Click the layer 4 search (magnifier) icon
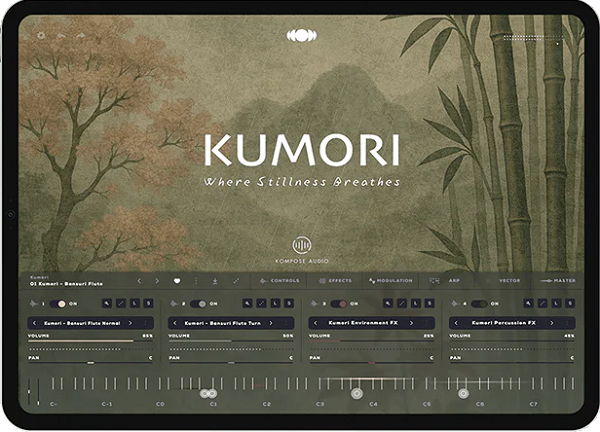600x432 pixels. point(528,303)
